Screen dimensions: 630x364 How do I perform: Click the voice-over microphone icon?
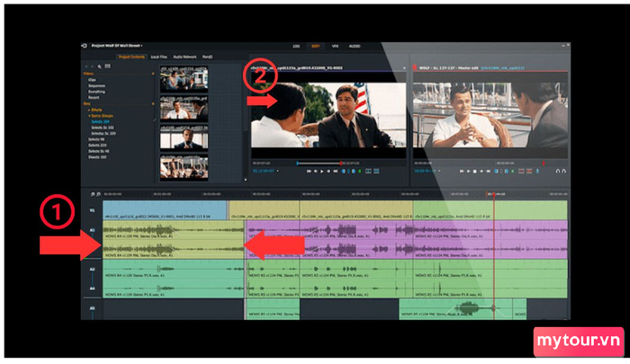(x=537, y=172)
